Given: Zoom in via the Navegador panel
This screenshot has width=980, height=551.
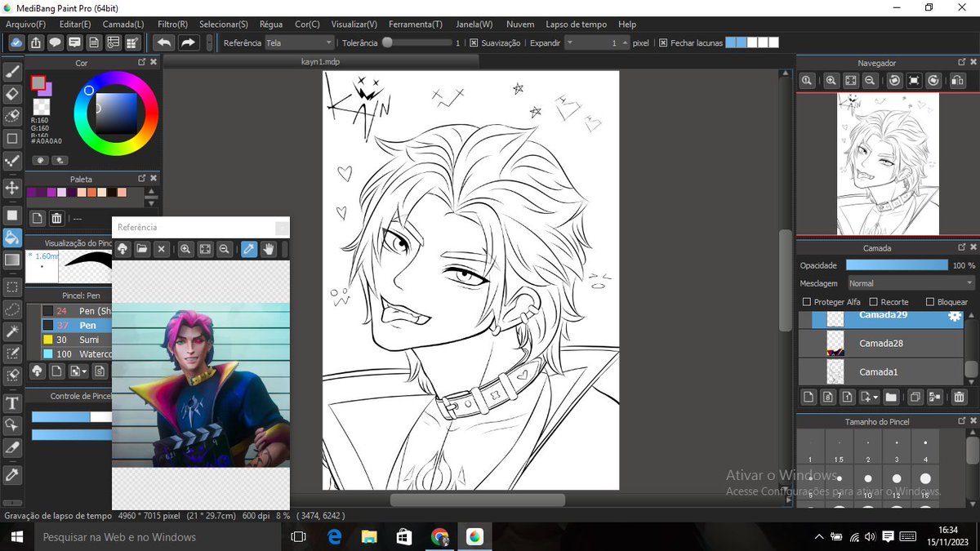Looking at the screenshot, I should (x=831, y=80).
